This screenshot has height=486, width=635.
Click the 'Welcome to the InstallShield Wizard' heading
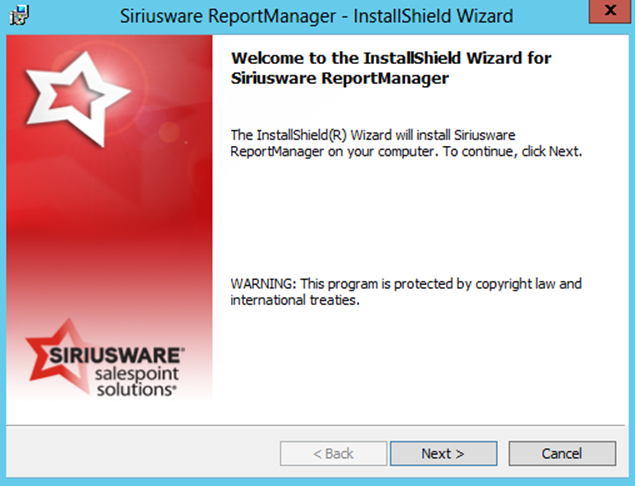click(x=391, y=58)
